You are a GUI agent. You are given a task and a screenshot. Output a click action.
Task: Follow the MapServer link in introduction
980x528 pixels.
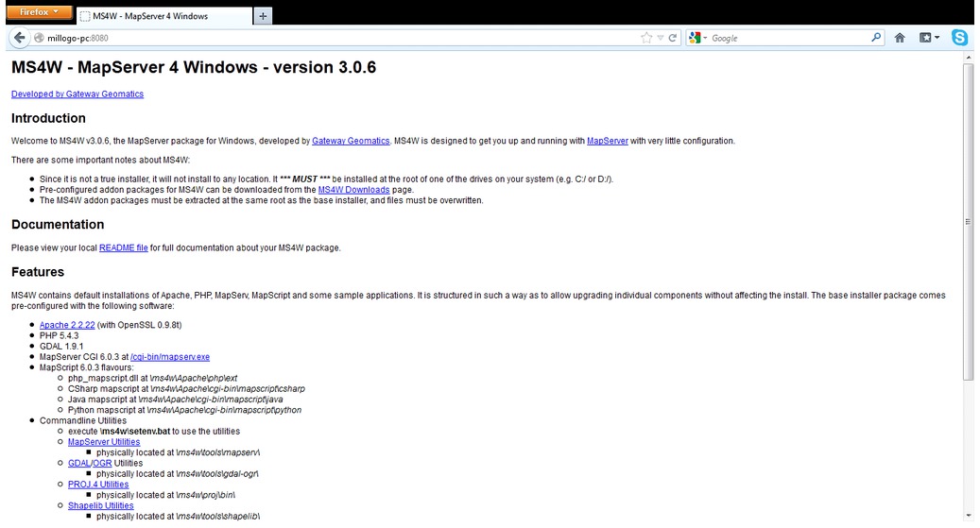point(608,142)
